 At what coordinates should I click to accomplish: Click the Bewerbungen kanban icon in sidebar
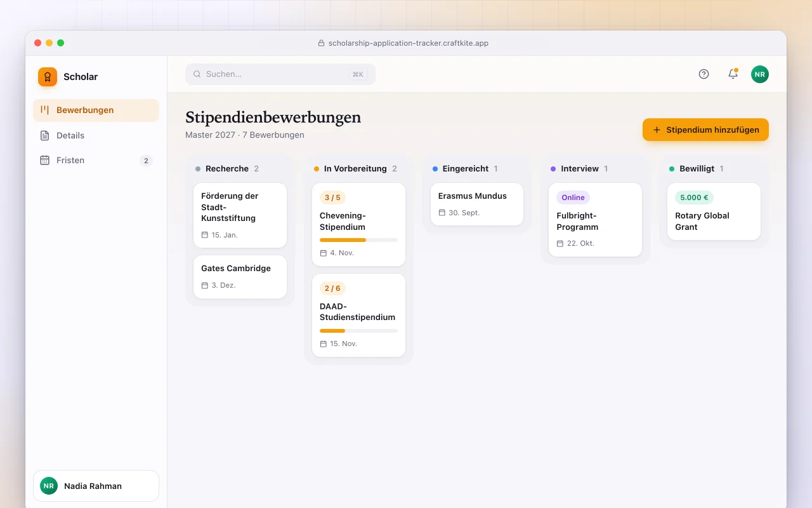click(x=44, y=110)
